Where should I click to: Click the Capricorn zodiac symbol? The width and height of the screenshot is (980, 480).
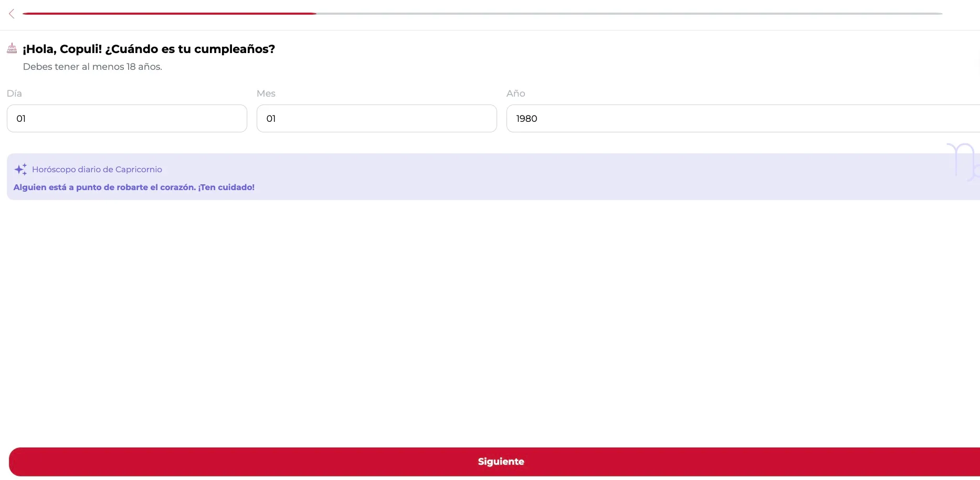(964, 162)
